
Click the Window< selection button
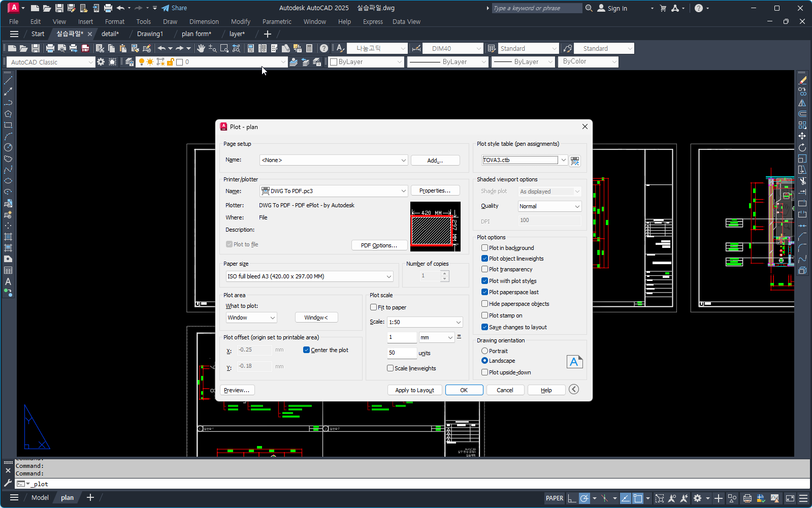pos(316,317)
